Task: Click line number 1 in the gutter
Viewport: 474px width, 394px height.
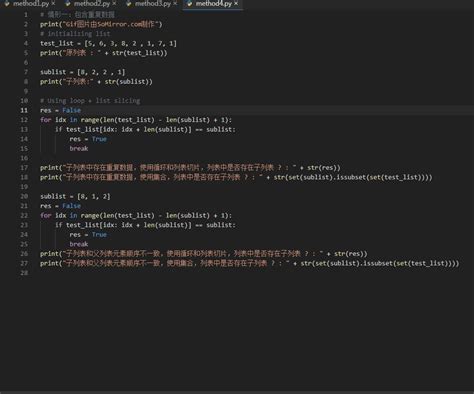Action: tap(26, 15)
